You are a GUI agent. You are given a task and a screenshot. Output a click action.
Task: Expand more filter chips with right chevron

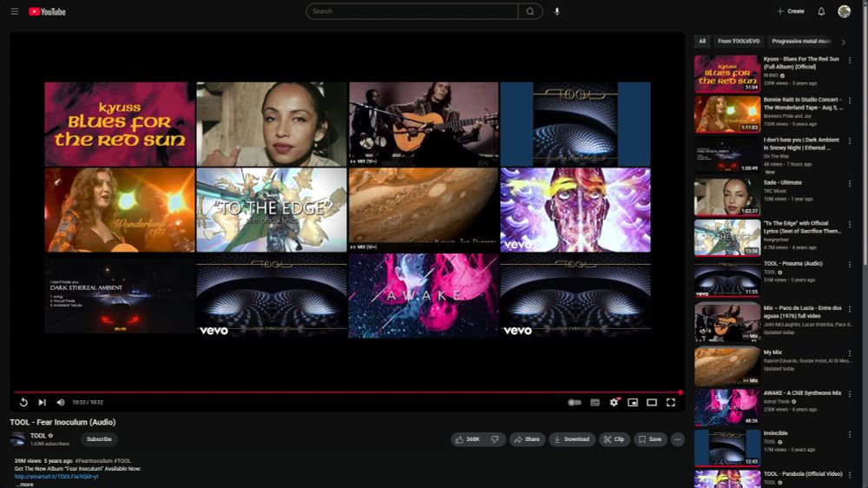(x=843, y=42)
